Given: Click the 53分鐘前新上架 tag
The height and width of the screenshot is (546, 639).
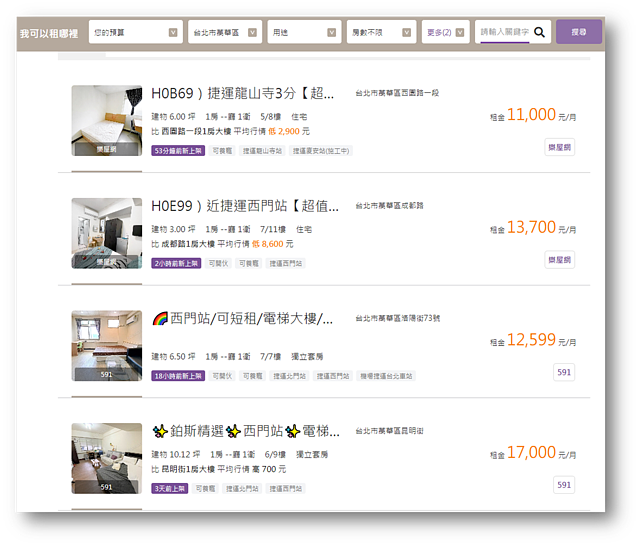Looking at the screenshot, I should point(178,151).
